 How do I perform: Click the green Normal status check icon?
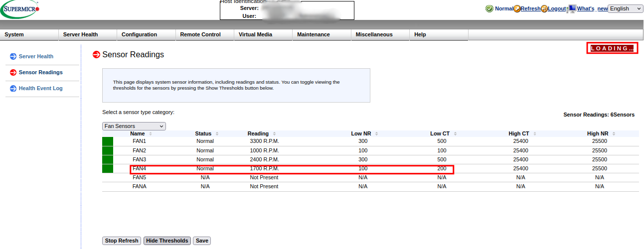click(489, 9)
